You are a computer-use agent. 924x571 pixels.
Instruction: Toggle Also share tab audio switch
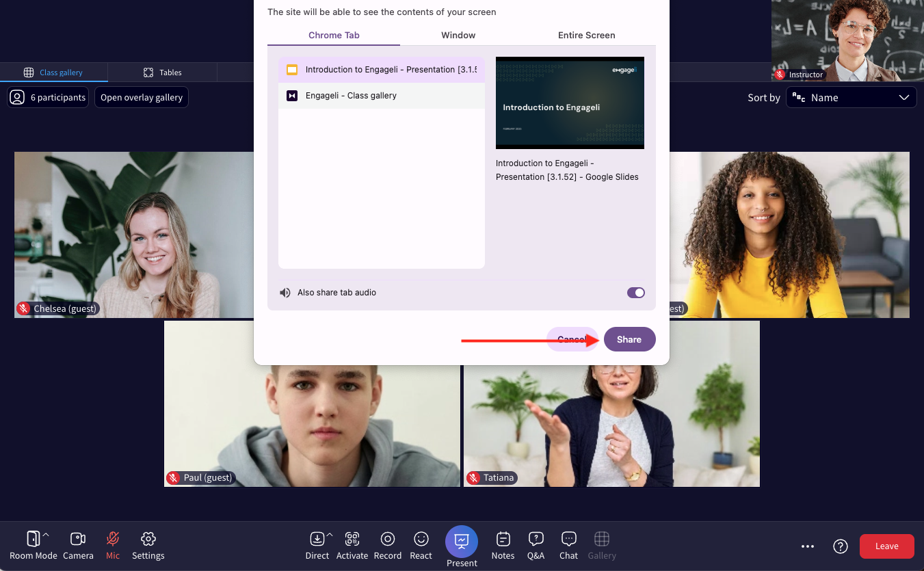pos(636,293)
